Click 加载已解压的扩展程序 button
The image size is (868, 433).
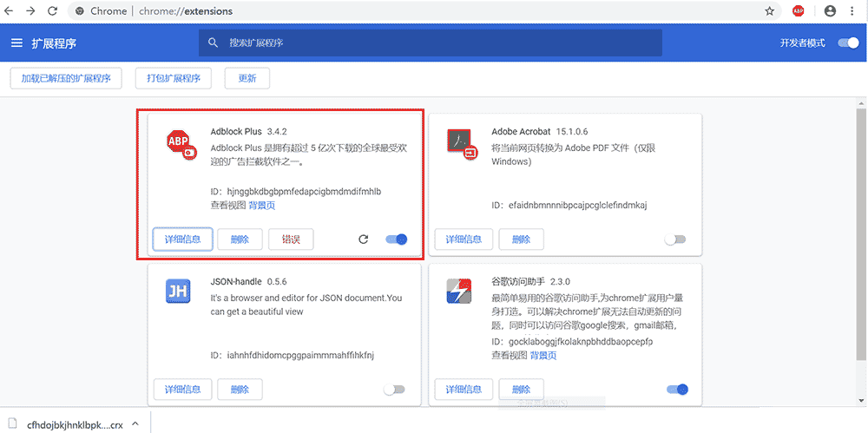pyautogui.click(x=66, y=79)
